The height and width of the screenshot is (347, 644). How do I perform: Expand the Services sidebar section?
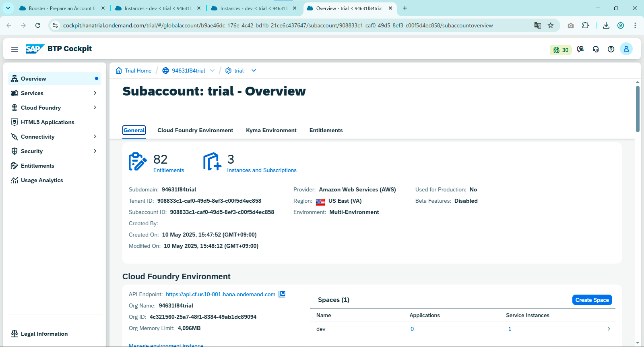(x=95, y=93)
